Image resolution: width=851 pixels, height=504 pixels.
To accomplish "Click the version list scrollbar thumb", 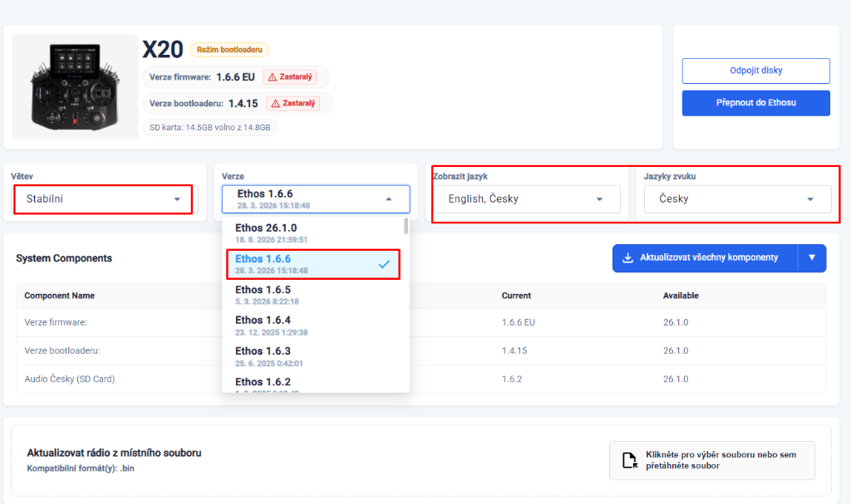I will point(406,226).
